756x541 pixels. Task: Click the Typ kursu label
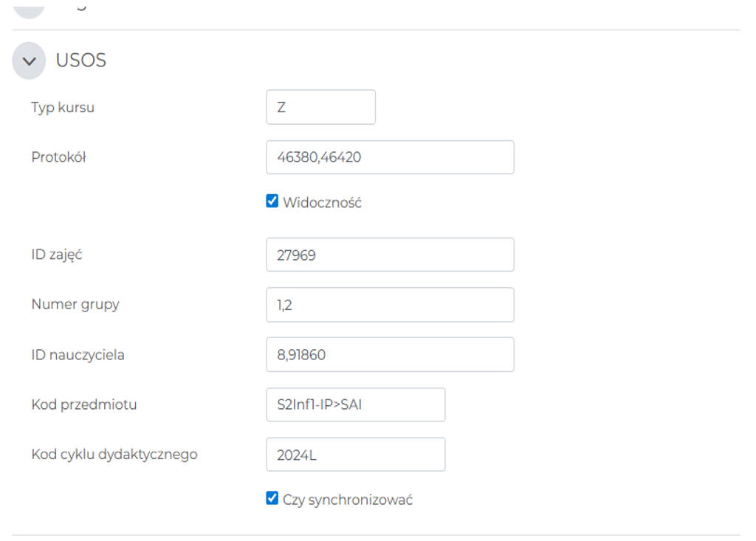coord(63,108)
